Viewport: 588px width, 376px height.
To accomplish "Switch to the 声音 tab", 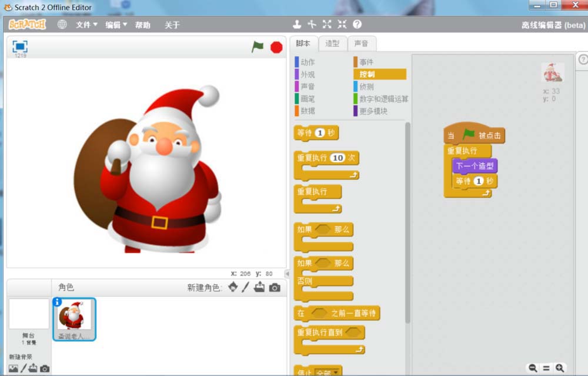I will [x=361, y=44].
